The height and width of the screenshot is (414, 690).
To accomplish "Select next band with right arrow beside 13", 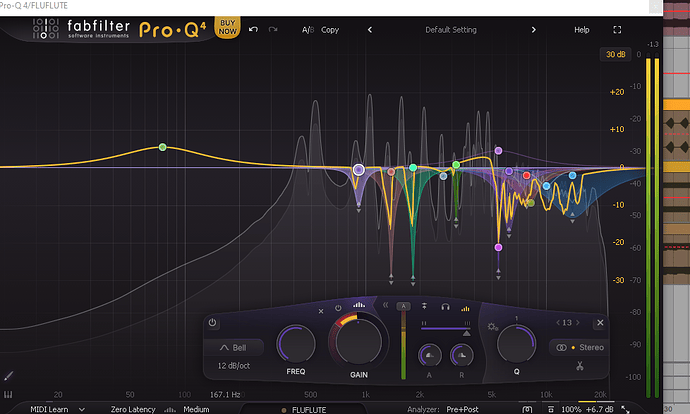I will click(577, 322).
